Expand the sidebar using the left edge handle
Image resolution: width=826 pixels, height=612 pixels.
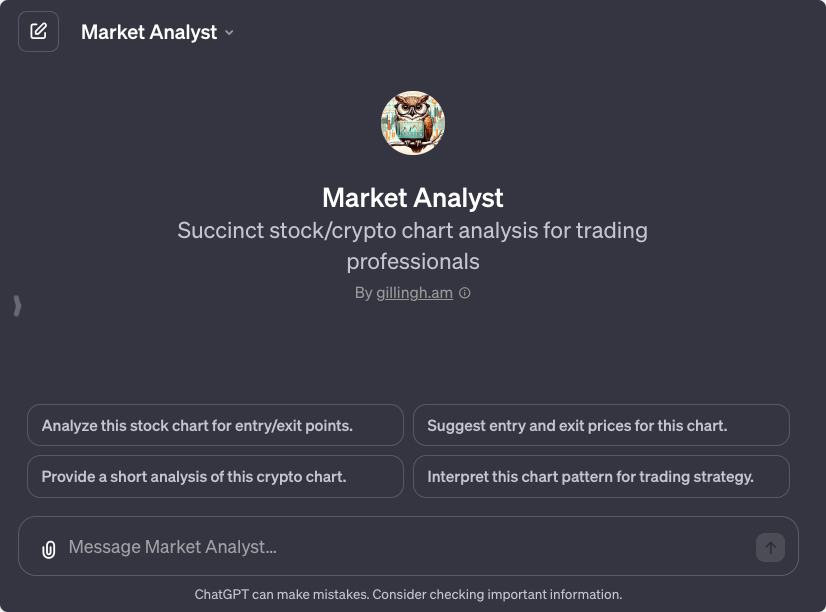[x=17, y=306]
